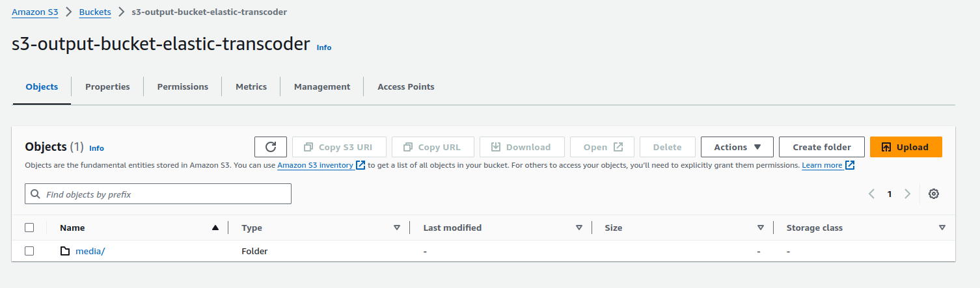Viewport: 980px width, 288px height.
Task: Click Info link beside bucket title
Action: click(324, 47)
